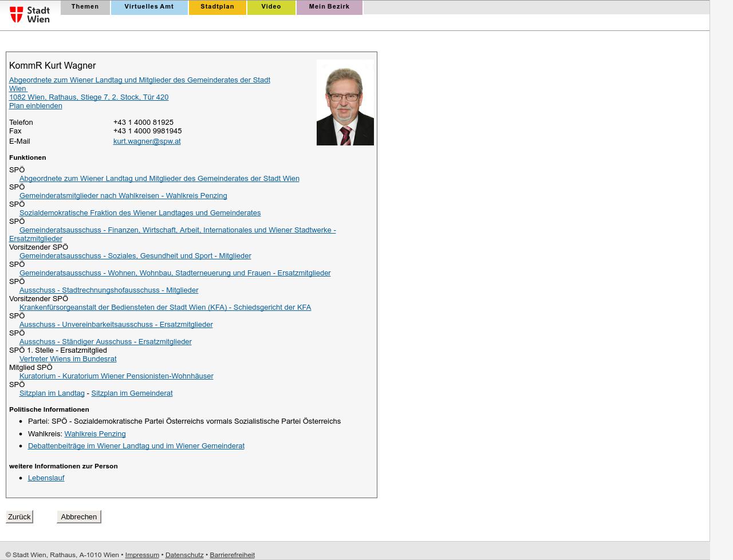Open Krankenfürsorgeanstalt (KFA) Schiedsgericht link
This screenshot has width=733, height=560.
point(165,307)
